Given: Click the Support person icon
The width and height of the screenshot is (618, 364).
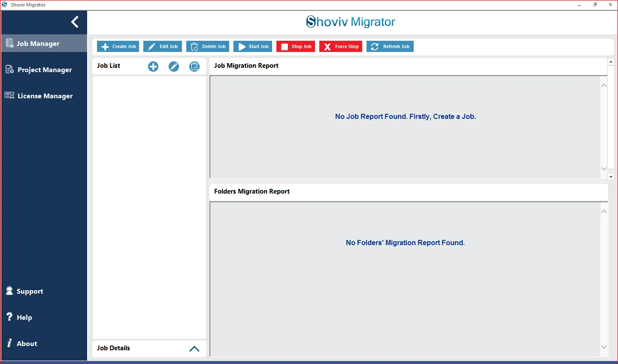Looking at the screenshot, I should (9, 291).
